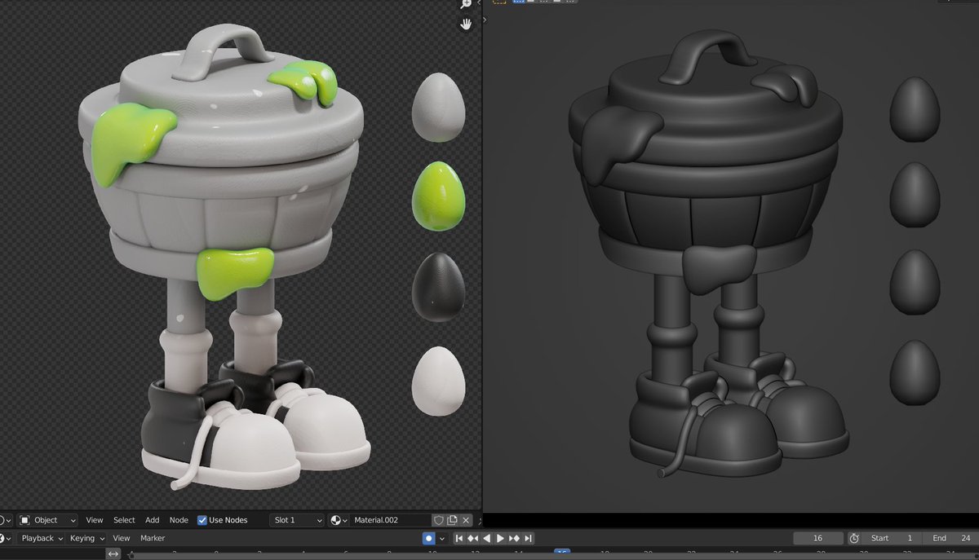Open the Add menu in node editor
The image size is (979, 560).
click(153, 520)
